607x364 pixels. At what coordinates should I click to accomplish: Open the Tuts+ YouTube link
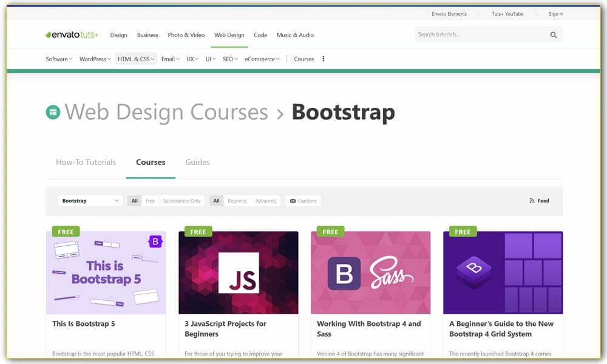click(x=507, y=13)
